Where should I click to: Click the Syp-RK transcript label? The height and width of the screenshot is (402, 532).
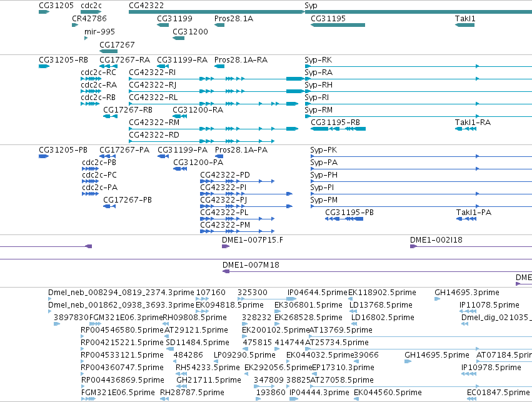[318, 61]
